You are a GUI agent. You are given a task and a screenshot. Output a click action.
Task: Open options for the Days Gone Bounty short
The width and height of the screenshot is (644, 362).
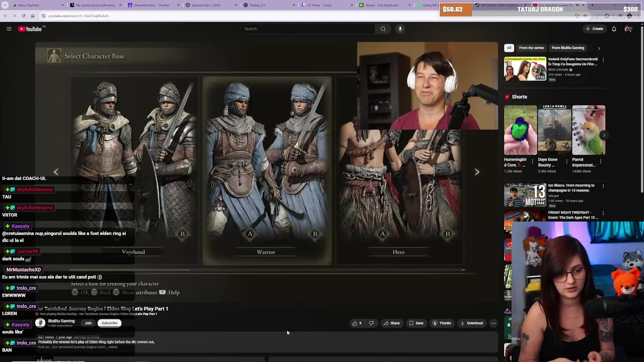pyautogui.click(x=567, y=162)
